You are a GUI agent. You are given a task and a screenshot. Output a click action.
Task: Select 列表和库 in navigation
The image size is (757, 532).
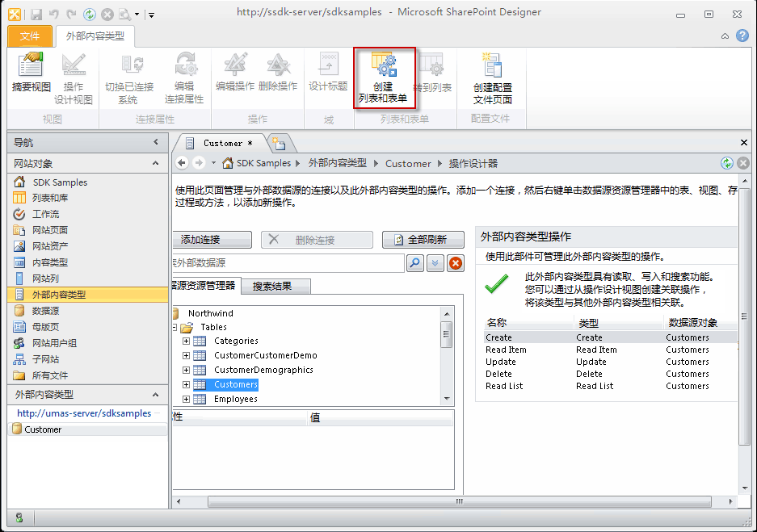point(50,198)
